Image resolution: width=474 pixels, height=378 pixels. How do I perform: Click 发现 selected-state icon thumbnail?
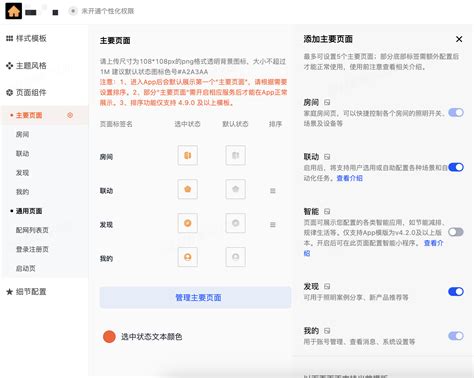[188, 223]
